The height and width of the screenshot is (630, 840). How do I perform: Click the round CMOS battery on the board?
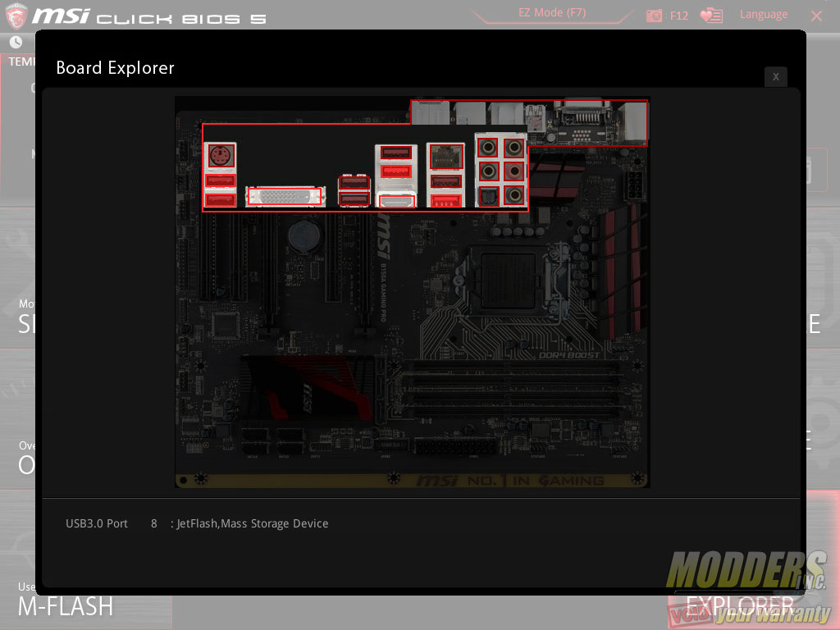pyautogui.click(x=304, y=235)
